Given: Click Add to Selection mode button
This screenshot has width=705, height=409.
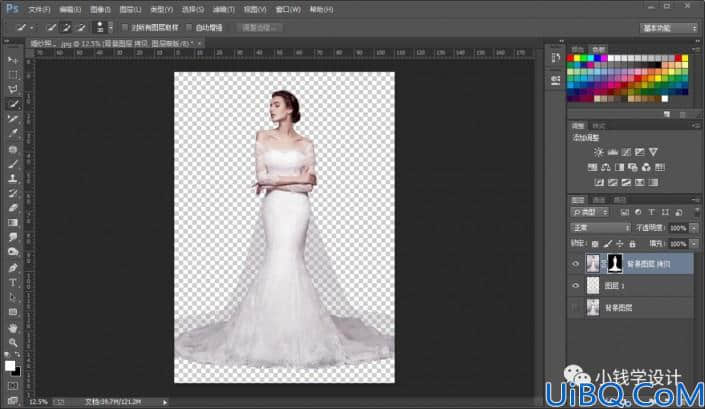Looking at the screenshot, I should point(66,28).
